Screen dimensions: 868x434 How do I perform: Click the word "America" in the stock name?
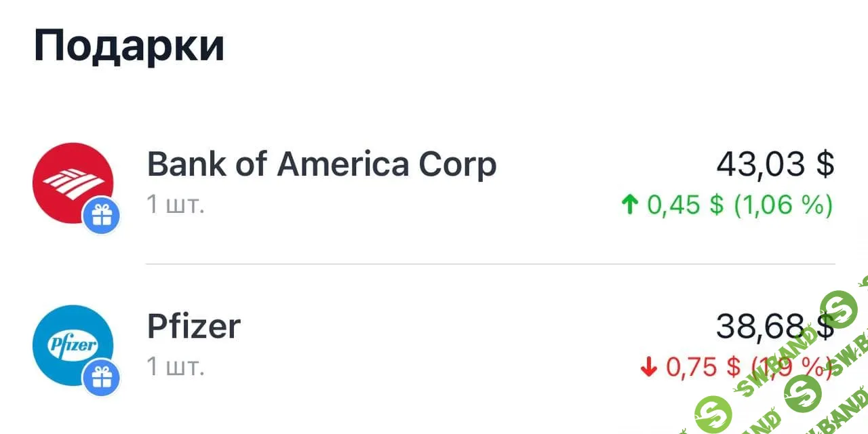(x=342, y=165)
